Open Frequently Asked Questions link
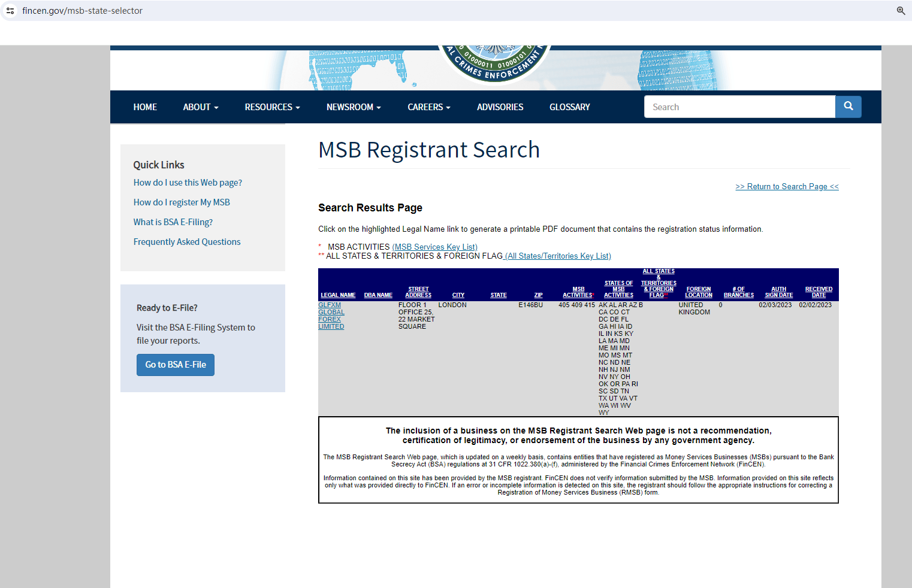The width and height of the screenshot is (912, 588). point(187,242)
